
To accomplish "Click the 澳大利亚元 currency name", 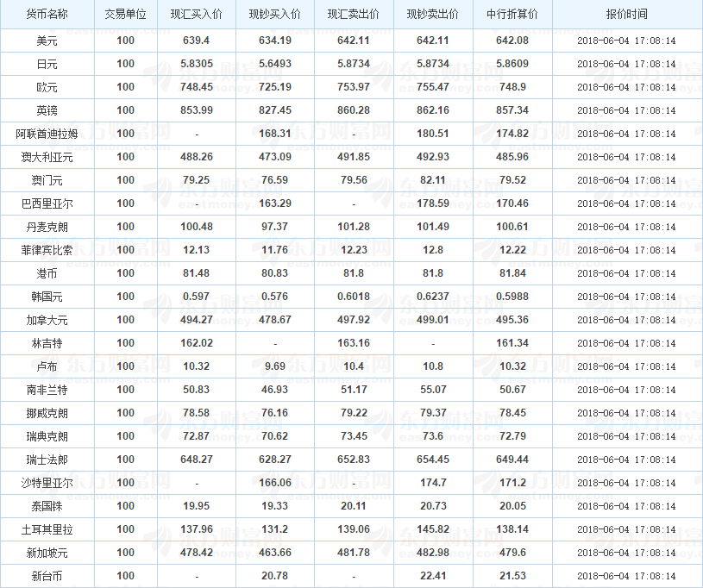I will pyautogui.click(x=47, y=157).
